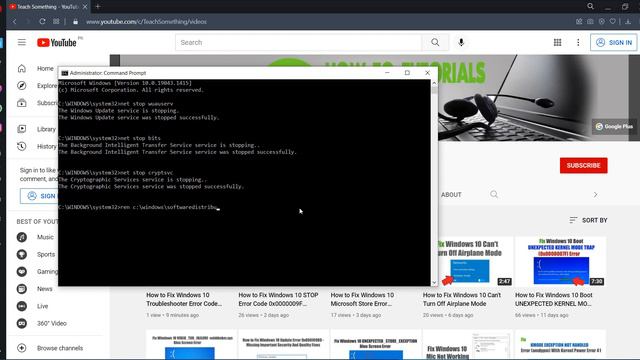Click the YouTube logo
Image resolution: width=640 pixels, height=360 pixels.
tap(57, 42)
